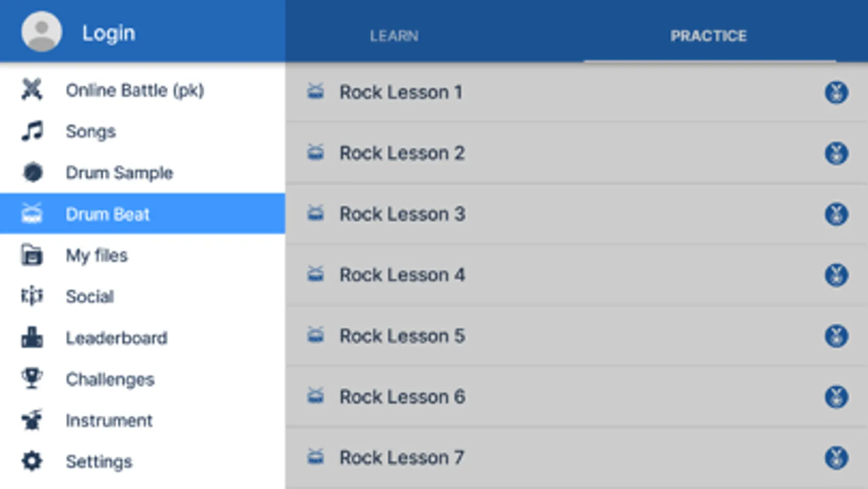
Task: Click the user avatar profile icon
Action: pyautogui.click(x=41, y=32)
